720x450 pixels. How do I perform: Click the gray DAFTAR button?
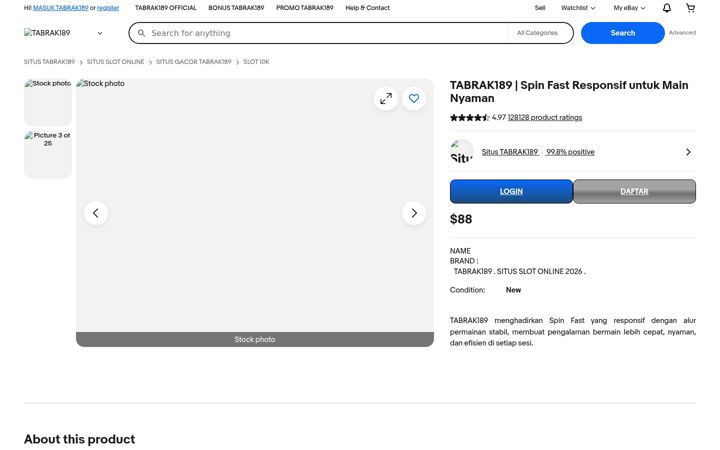coord(634,191)
